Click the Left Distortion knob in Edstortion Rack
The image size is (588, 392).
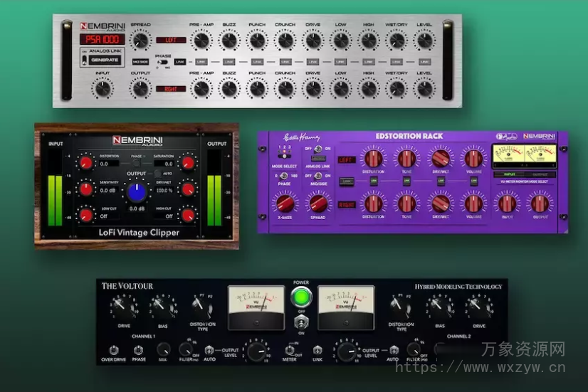tap(374, 159)
